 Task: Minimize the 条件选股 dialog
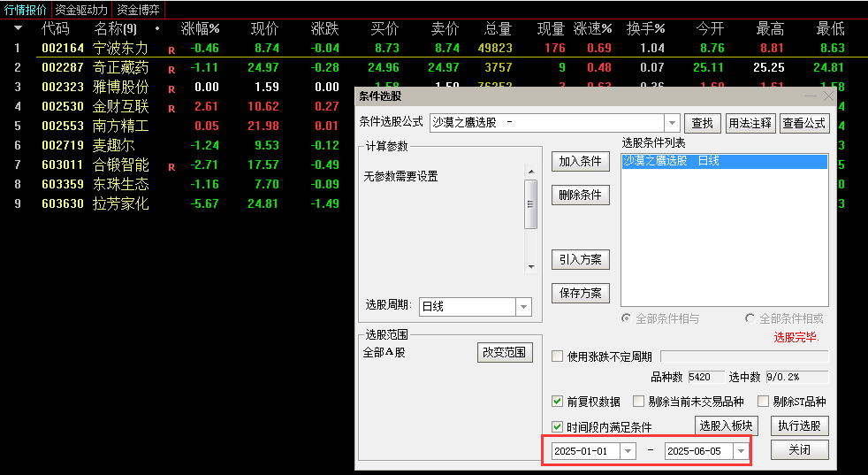(x=811, y=96)
